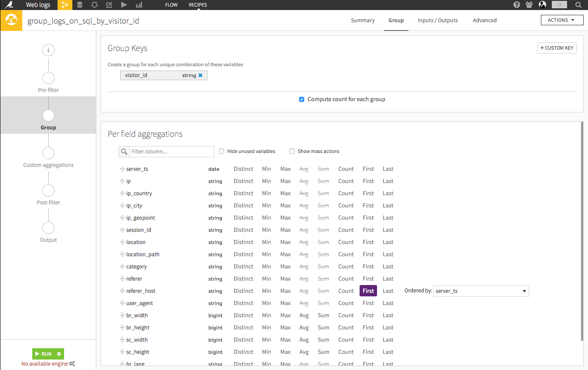Screen dimensions: 588x370
Task: Open the ACTIONS dropdown
Action: 562,20
